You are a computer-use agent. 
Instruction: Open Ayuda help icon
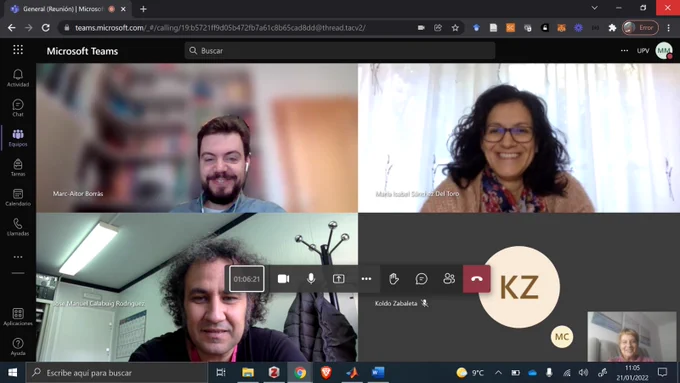pyautogui.click(x=18, y=347)
